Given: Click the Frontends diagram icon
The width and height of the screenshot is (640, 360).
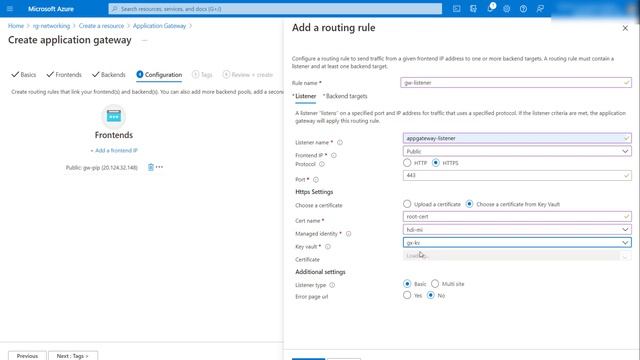Looking at the screenshot, I should [x=113, y=116].
